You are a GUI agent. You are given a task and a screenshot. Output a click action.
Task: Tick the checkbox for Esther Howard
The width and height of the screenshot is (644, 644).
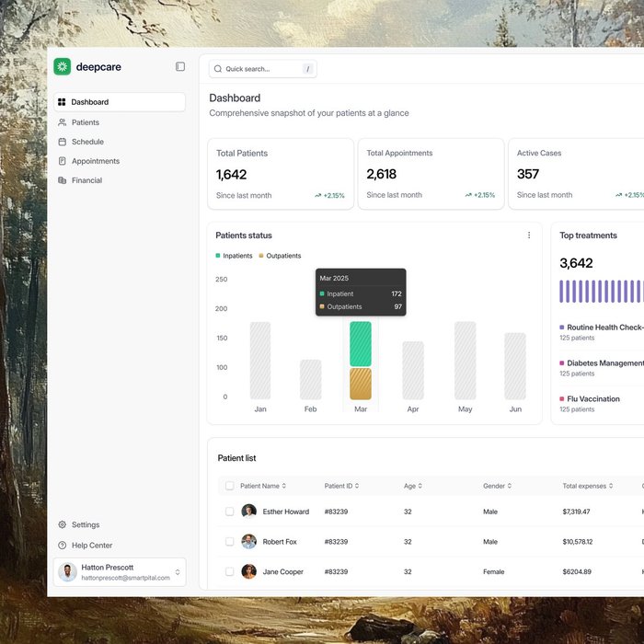[230, 512]
